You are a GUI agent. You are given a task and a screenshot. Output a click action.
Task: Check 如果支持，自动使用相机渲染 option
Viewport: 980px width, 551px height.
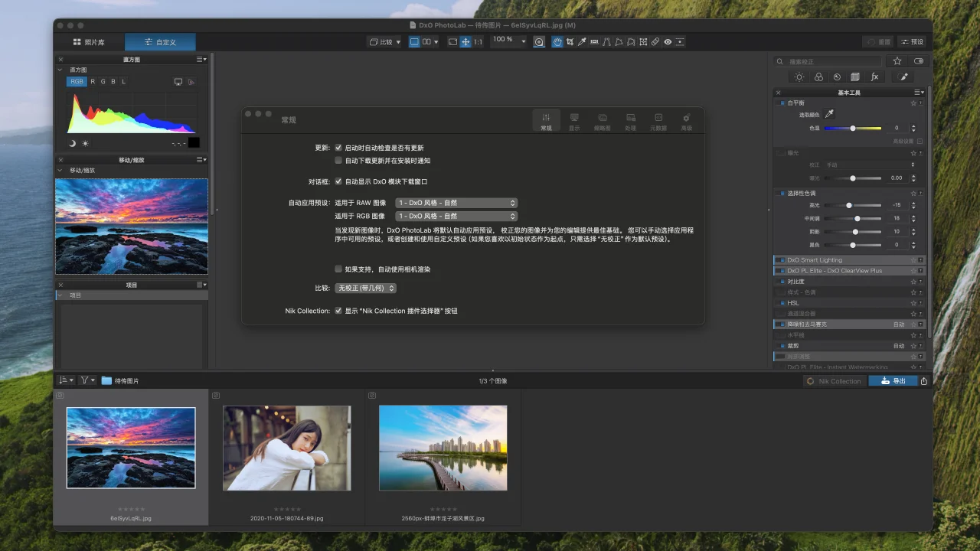point(338,269)
